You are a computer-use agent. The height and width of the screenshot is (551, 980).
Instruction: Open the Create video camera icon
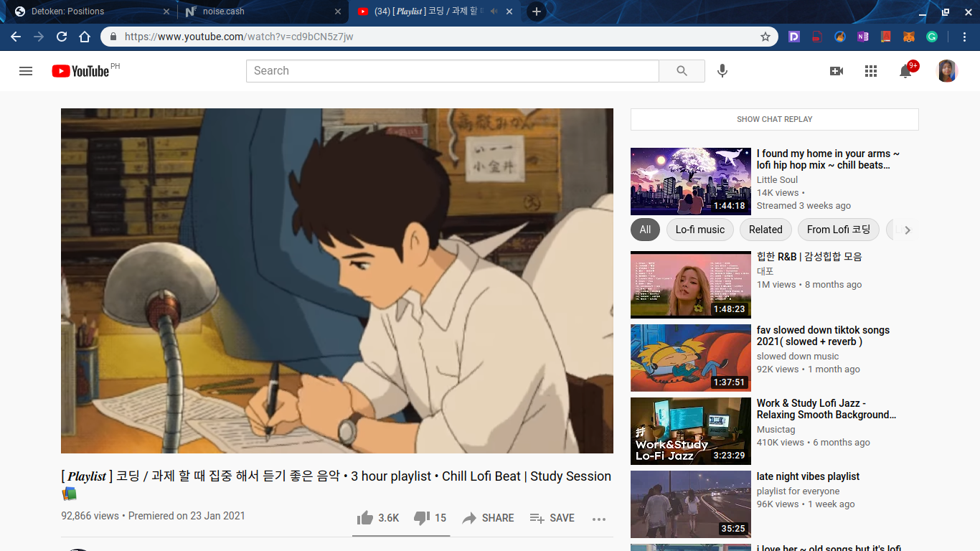coord(837,71)
